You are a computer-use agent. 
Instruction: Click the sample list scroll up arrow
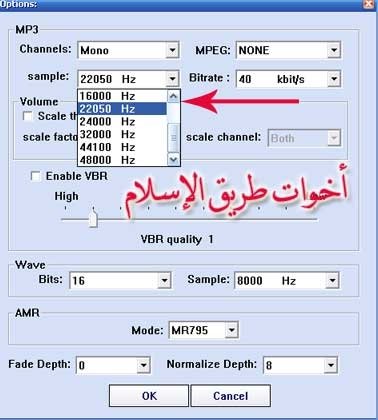tap(173, 97)
